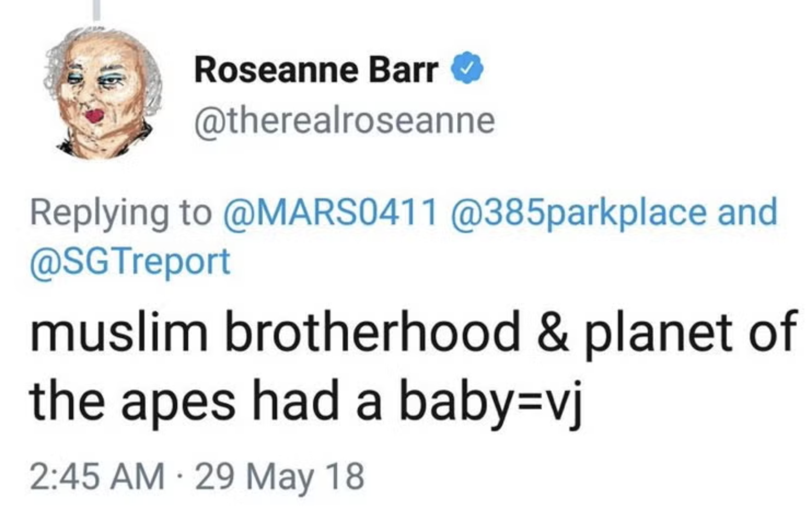The width and height of the screenshot is (812, 510).
Task: Click the gray "Replying to" label
Action: [x=121, y=213]
